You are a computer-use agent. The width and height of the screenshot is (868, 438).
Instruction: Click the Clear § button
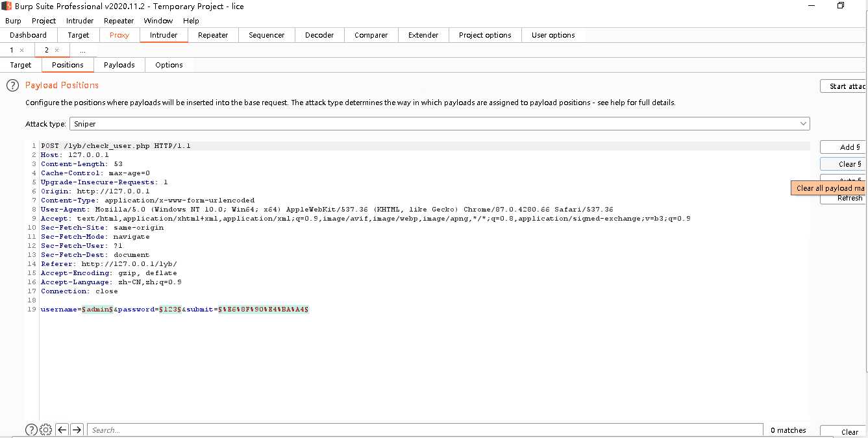pos(843,164)
